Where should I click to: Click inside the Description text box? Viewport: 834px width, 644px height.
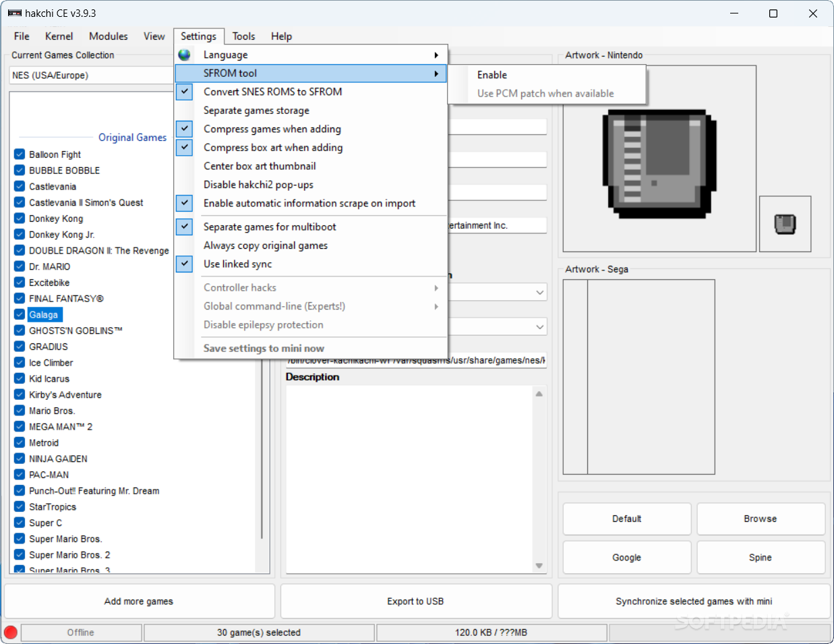point(410,479)
